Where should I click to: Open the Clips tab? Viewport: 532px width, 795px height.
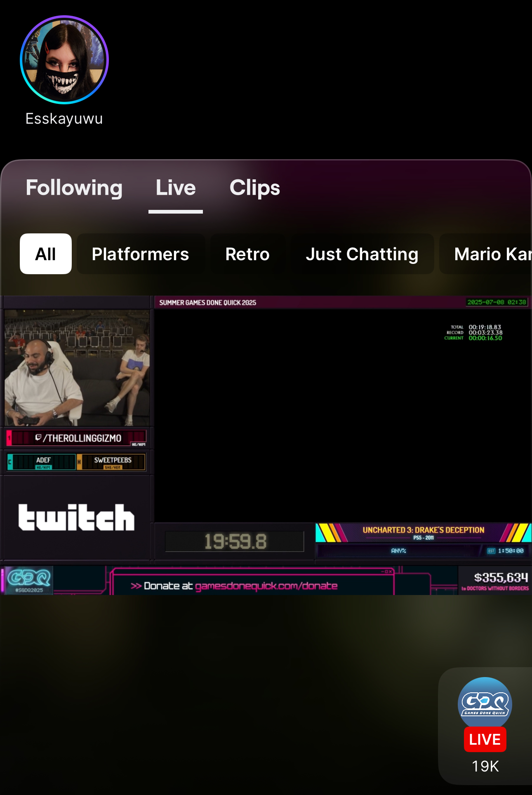(255, 188)
